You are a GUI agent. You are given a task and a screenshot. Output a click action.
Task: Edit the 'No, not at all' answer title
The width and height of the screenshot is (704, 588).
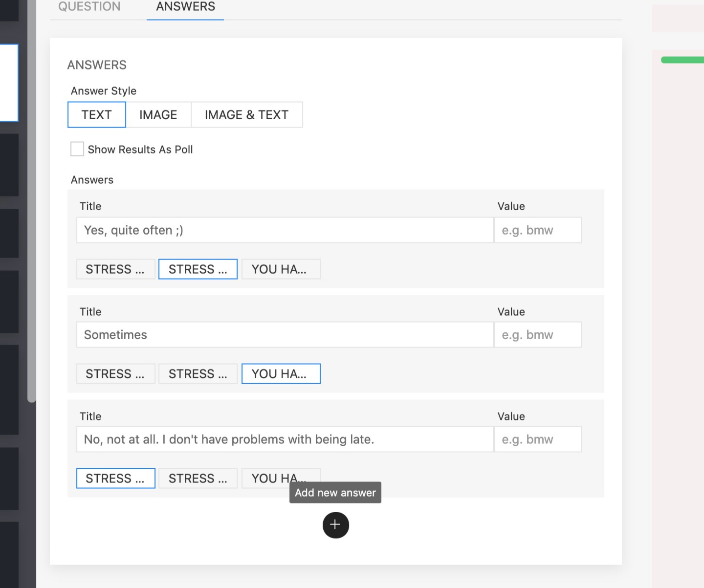285,439
